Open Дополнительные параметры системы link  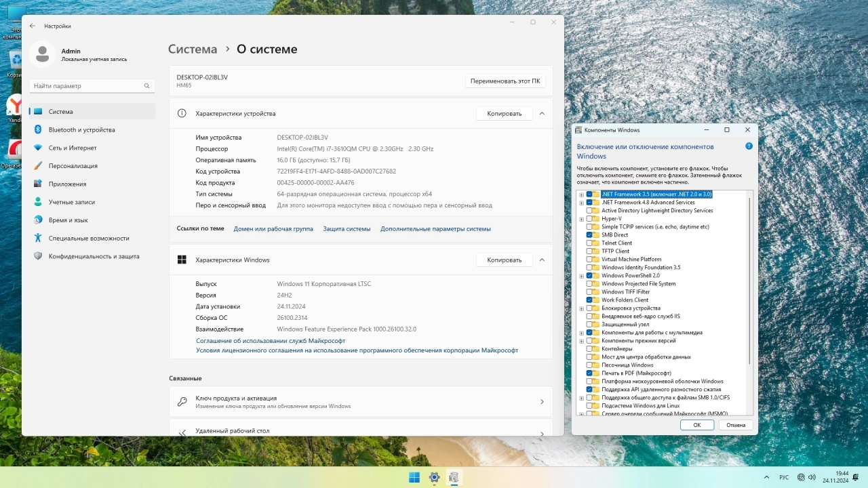435,229
